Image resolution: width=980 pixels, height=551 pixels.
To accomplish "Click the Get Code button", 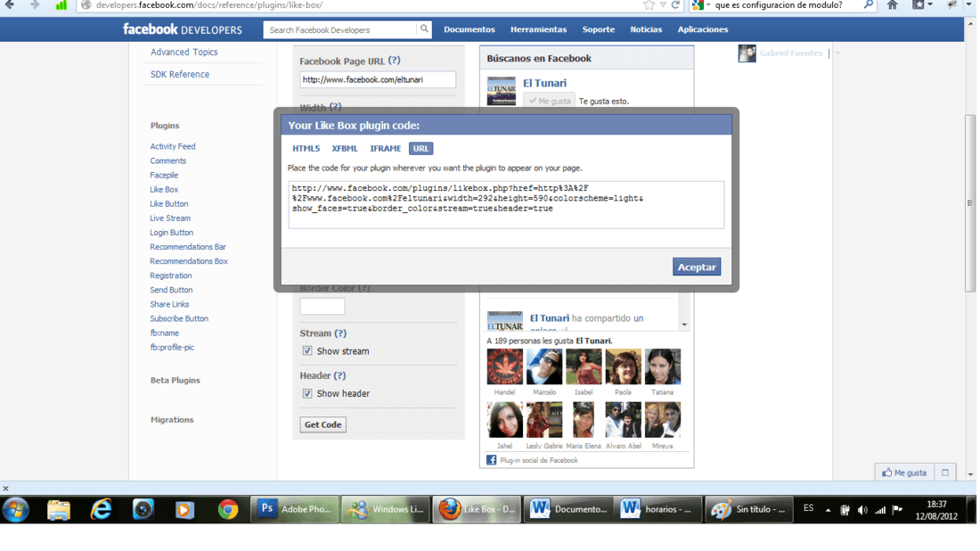I will pyautogui.click(x=323, y=424).
